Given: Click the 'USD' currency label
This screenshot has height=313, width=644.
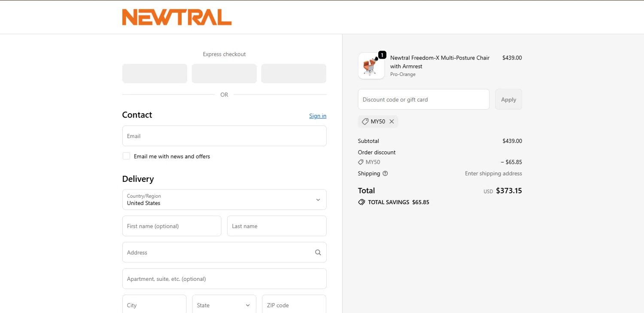Looking at the screenshot, I should click(x=488, y=192).
